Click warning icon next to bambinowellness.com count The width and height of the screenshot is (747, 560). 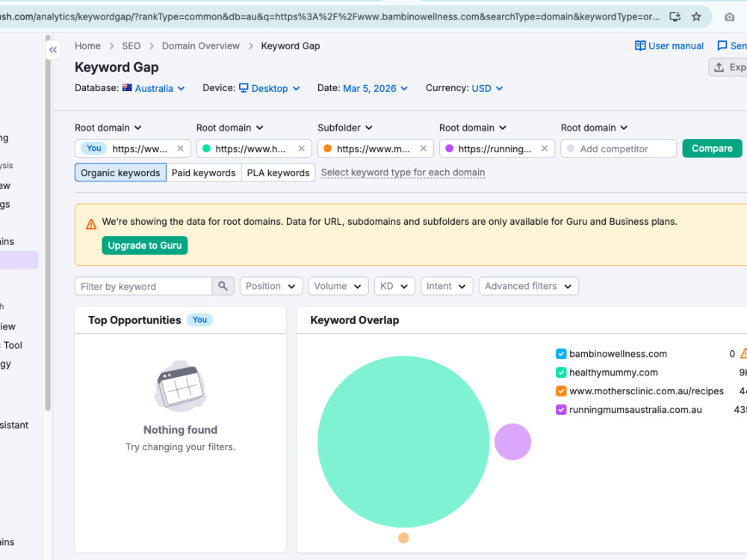[x=744, y=354]
